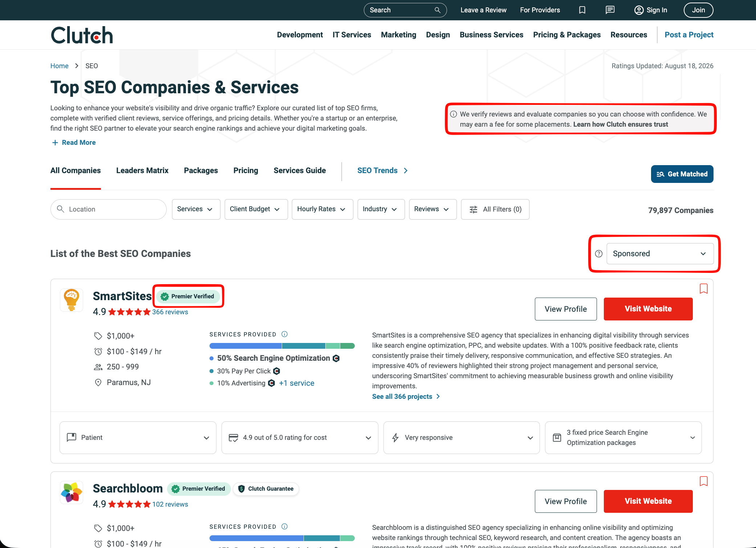
Task: Click Searchbloom Clutch Guarantee badge
Action: click(266, 489)
